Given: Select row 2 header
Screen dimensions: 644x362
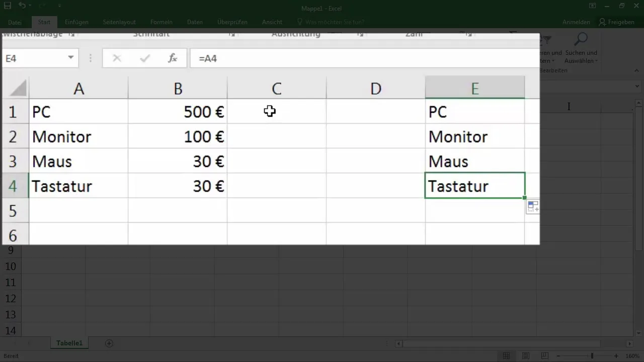Looking at the screenshot, I should point(15,136).
